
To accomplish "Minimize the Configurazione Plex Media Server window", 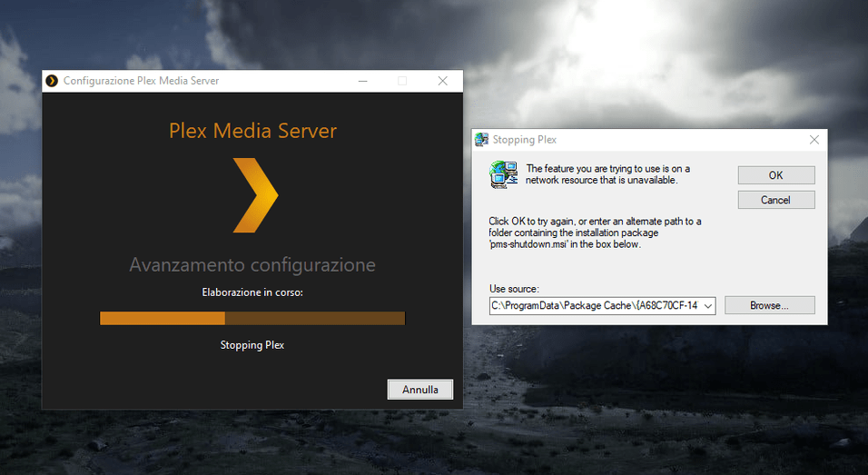I will pyautogui.click(x=362, y=81).
